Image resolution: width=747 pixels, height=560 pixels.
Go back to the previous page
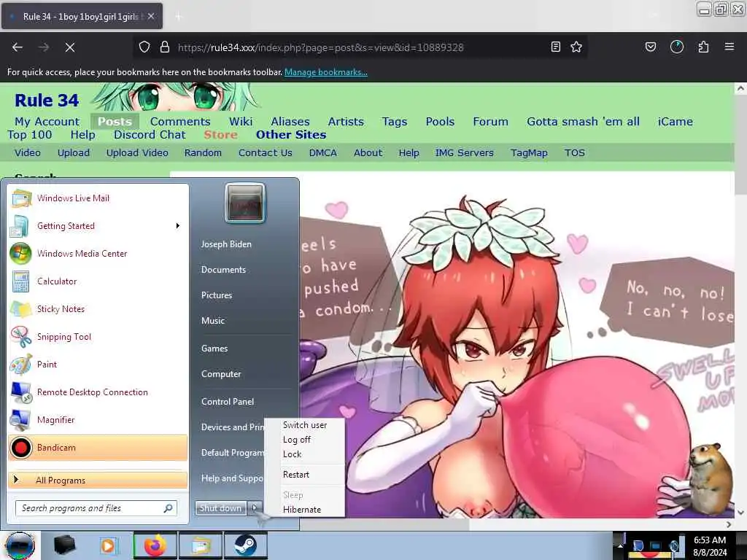[x=18, y=47]
